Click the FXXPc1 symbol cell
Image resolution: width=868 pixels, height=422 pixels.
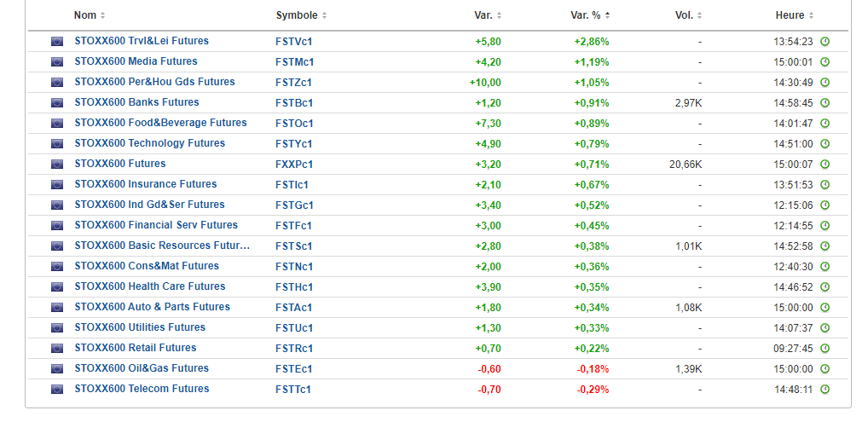point(294,164)
